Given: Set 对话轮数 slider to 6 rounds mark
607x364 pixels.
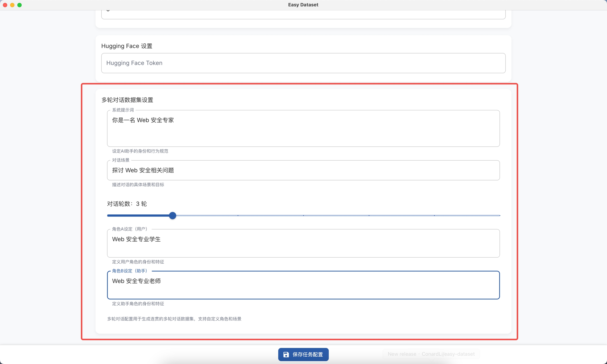Looking at the screenshot, I should pos(369,215).
